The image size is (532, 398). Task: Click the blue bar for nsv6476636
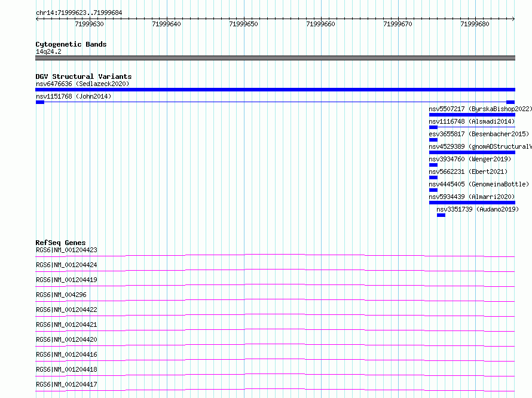[x=275, y=90]
